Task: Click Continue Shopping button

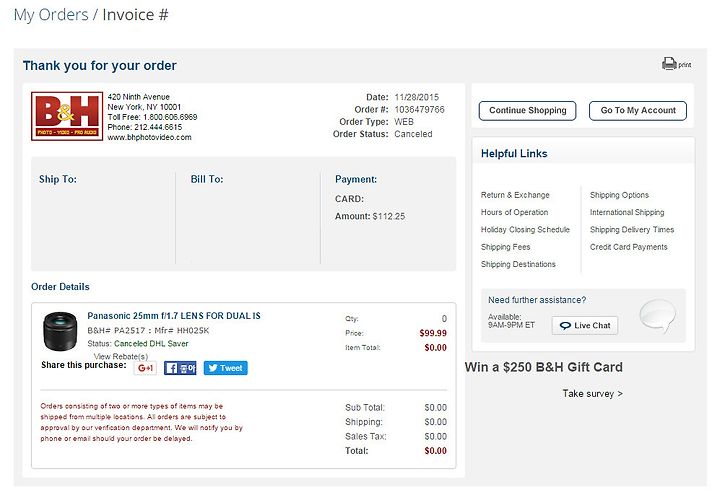Action: (527, 111)
